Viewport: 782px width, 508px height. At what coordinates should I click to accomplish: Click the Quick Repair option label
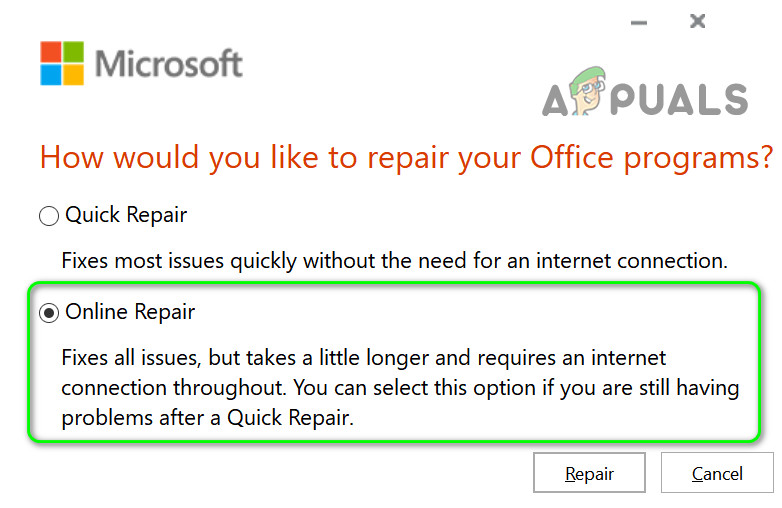coord(126,215)
